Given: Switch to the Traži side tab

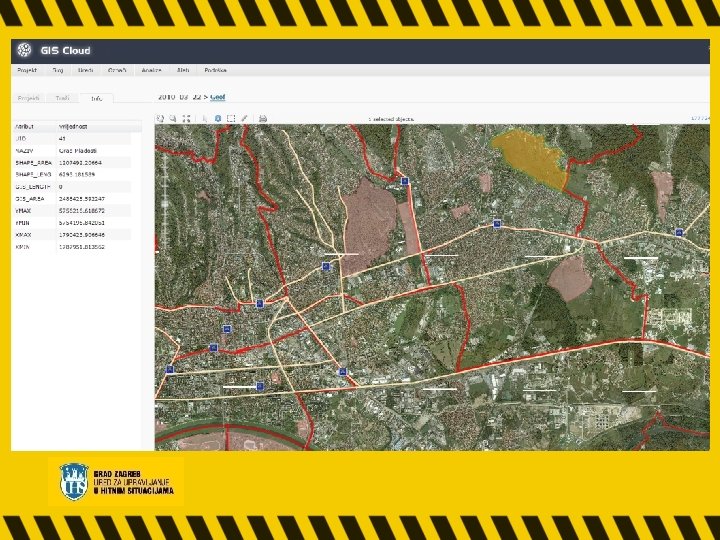Looking at the screenshot, I should pos(62,98).
